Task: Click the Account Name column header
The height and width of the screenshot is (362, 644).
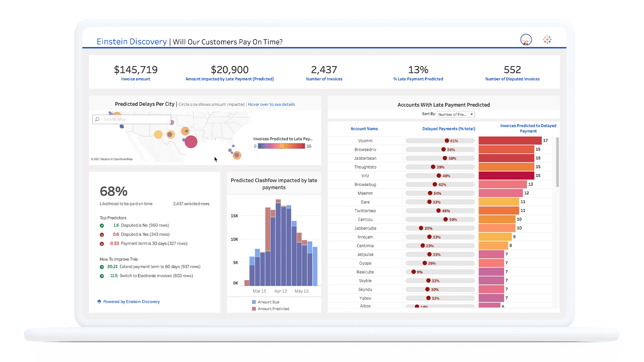Action: [x=364, y=129]
